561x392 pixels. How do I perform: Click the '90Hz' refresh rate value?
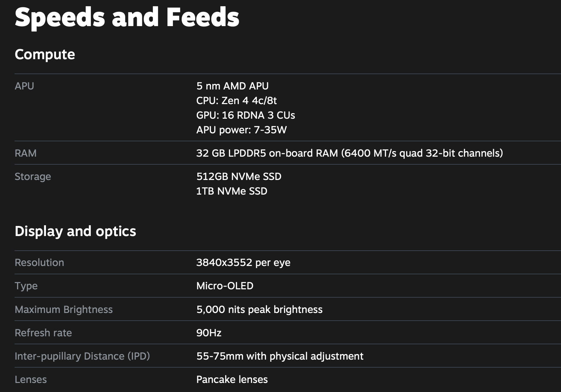pos(208,333)
